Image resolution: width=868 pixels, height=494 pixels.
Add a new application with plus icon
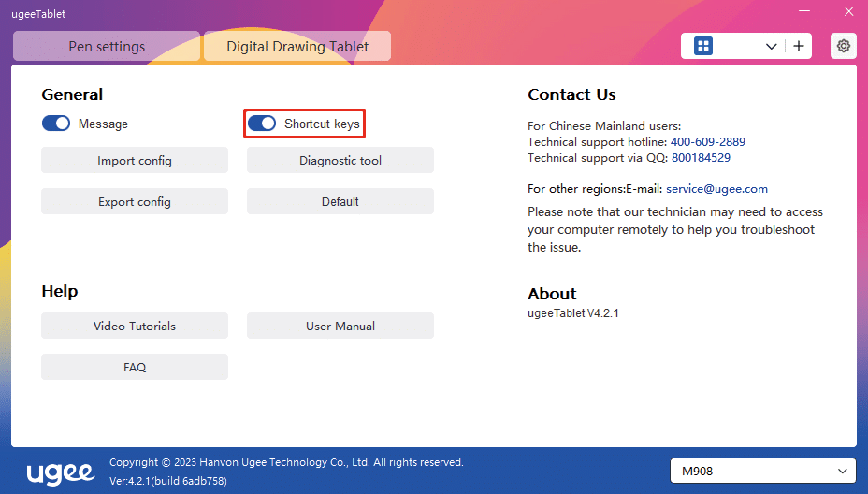798,46
